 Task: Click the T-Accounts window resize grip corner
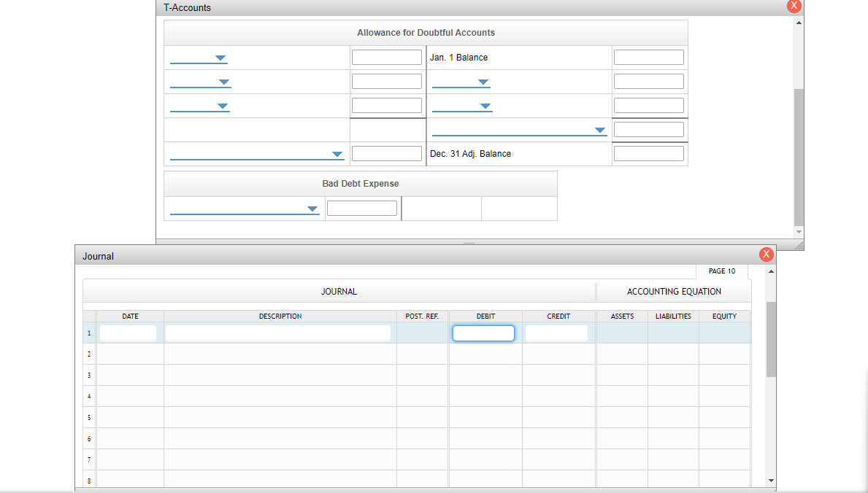[x=799, y=246]
